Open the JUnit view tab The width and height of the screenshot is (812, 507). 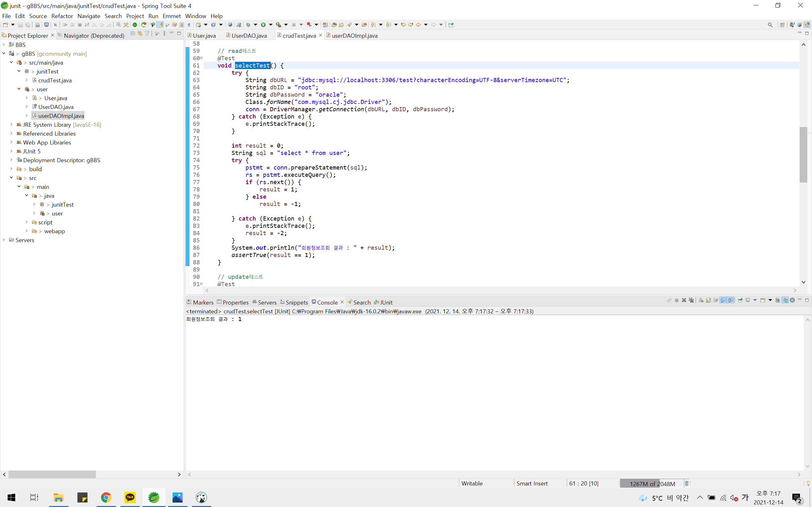[x=385, y=302]
